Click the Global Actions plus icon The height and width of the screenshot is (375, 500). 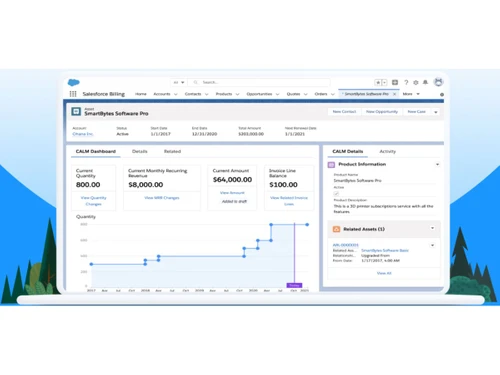[x=395, y=82]
